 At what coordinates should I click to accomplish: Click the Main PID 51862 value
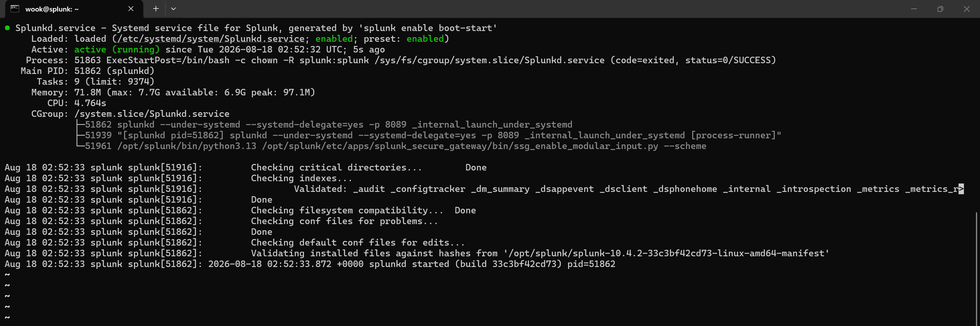(x=88, y=71)
